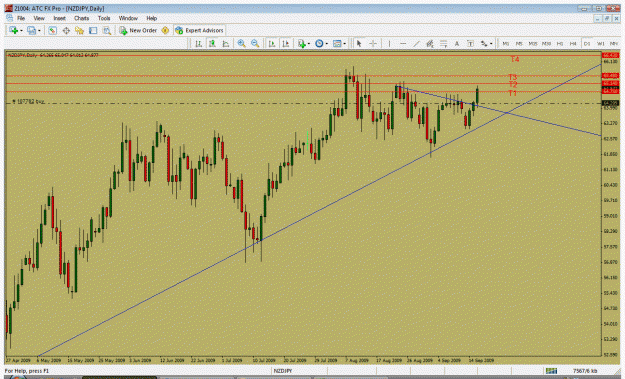Switch to line chart display
Screen dimensions: 625x379
point(226,43)
